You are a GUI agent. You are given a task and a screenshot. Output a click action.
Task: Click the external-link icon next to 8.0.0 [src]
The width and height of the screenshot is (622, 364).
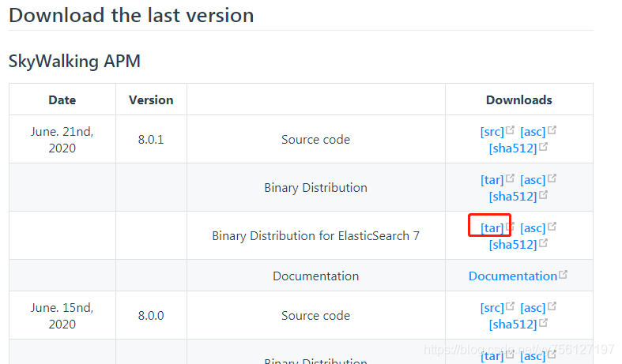pyautogui.click(x=510, y=306)
